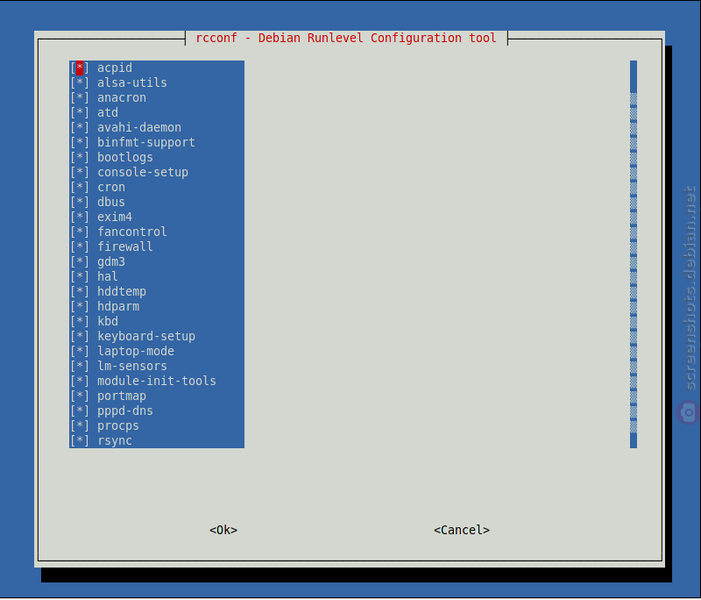Toggle the acpid service checkbox
701x600 pixels.
coord(80,68)
